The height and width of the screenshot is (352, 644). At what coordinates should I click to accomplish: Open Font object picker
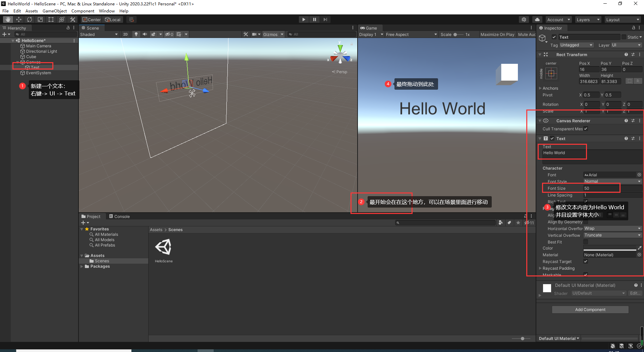639,175
